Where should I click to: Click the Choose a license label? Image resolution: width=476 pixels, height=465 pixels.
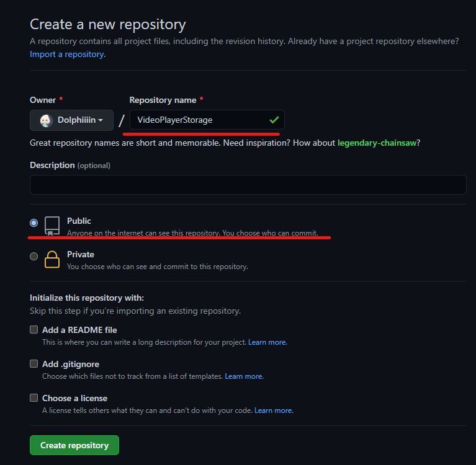[74, 398]
